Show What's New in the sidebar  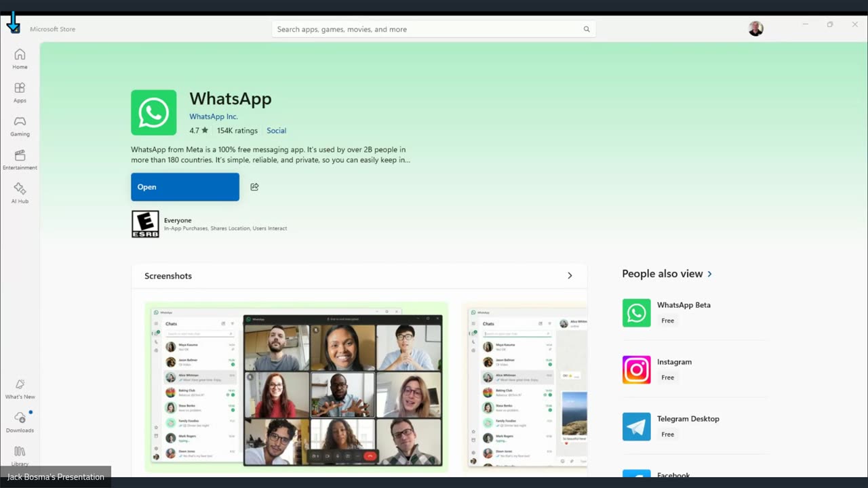(x=20, y=389)
